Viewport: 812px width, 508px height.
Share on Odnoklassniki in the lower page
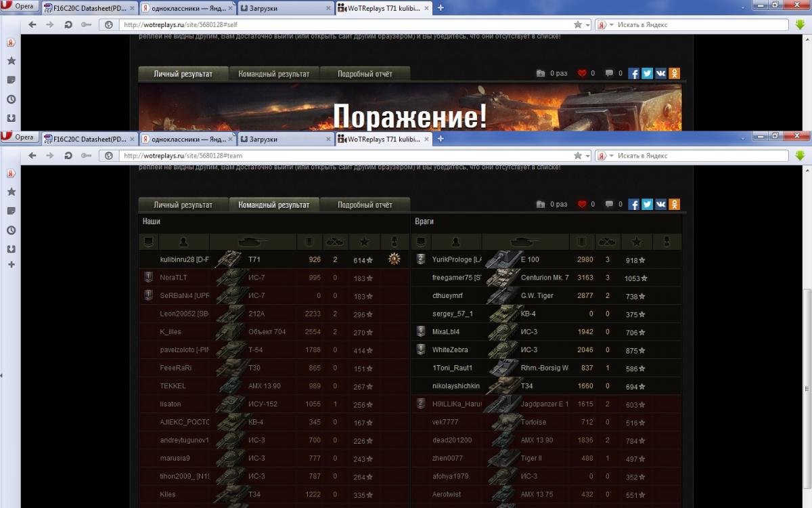(674, 205)
